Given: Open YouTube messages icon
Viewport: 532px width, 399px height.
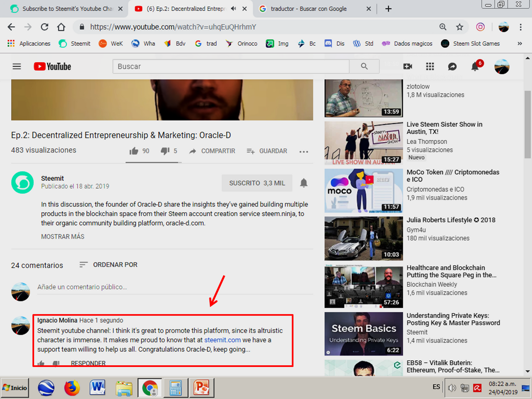Looking at the screenshot, I should (452, 66).
